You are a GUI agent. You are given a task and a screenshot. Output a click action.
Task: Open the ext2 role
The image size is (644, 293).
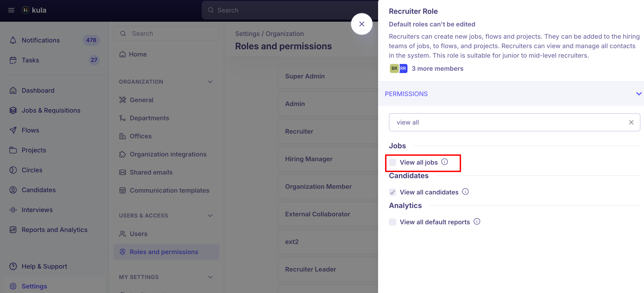click(x=328, y=242)
